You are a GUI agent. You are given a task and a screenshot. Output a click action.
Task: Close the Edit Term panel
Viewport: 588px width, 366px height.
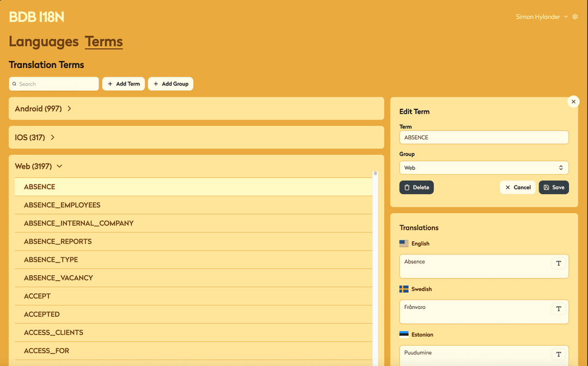(573, 102)
